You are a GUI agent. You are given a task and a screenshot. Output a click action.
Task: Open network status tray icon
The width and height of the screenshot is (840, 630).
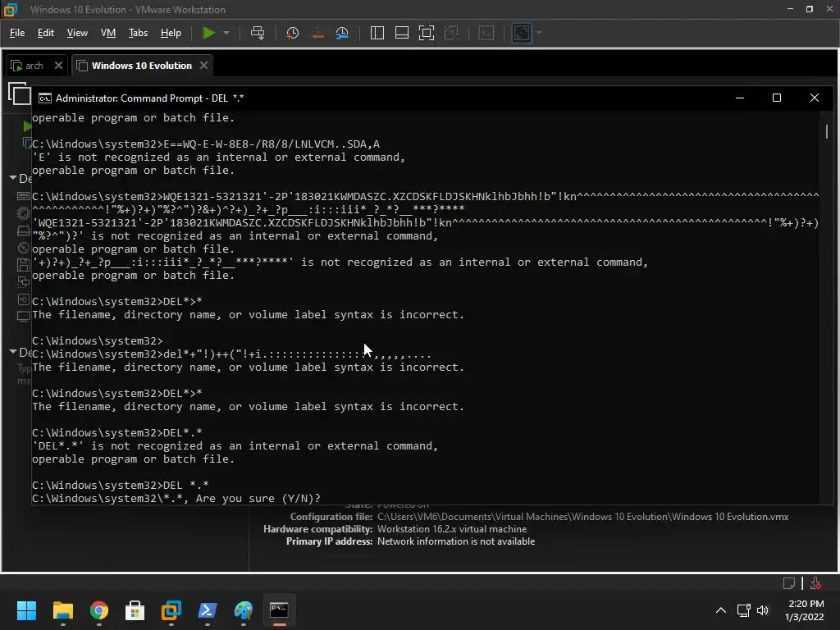(743, 610)
